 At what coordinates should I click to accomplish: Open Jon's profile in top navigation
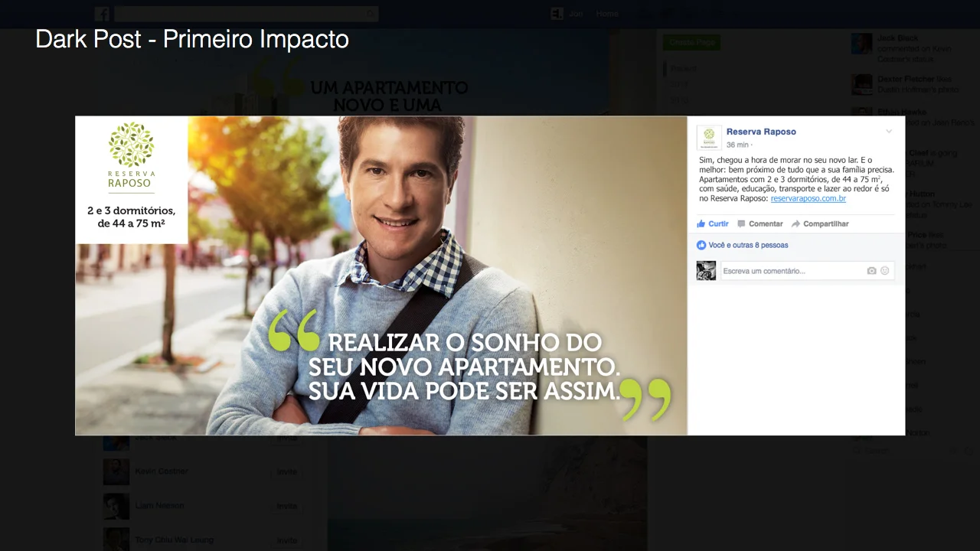click(567, 14)
